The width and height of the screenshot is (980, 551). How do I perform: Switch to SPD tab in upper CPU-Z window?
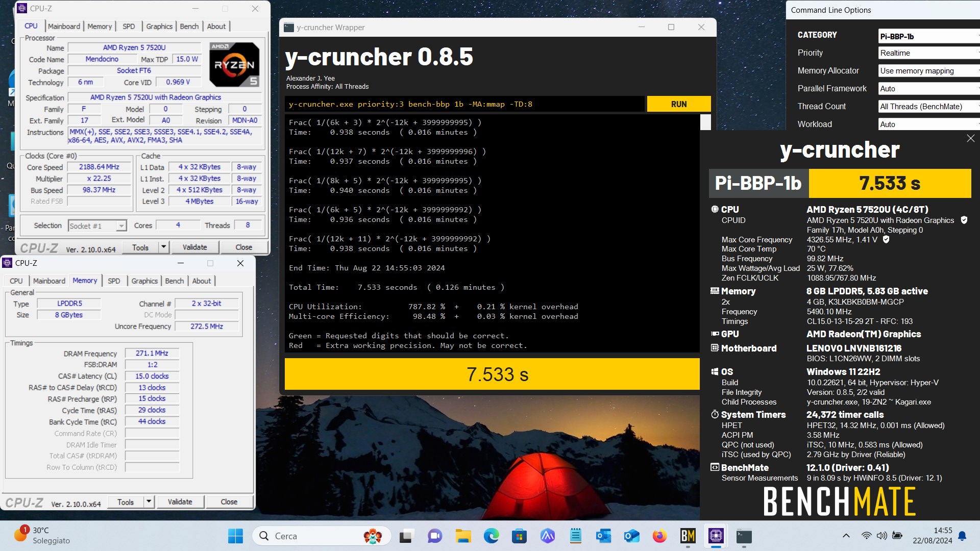[x=129, y=26]
